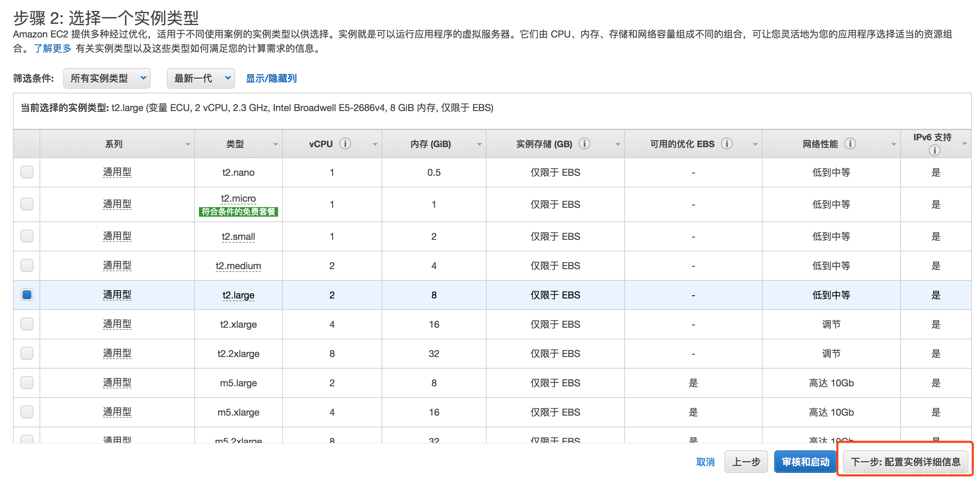Click 通用型 in the m5.large row
980x479 pixels.
(117, 382)
